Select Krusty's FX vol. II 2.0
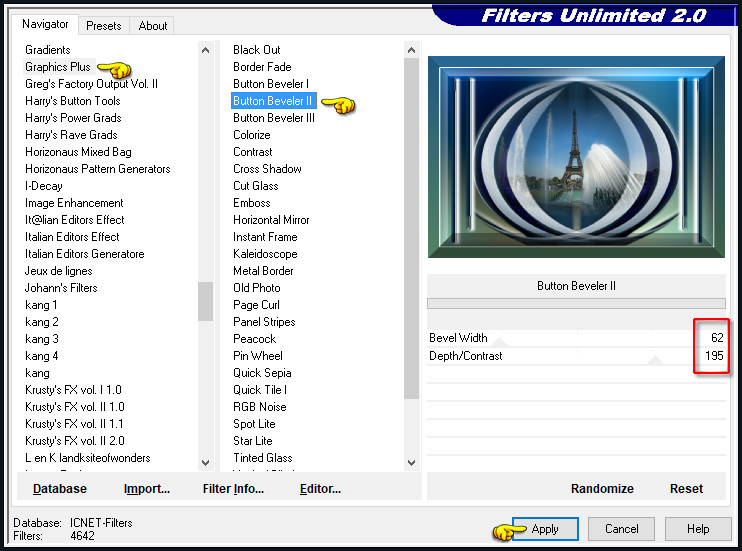The width and height of the screenshot is (742, 551). click(x=75, y=441)
